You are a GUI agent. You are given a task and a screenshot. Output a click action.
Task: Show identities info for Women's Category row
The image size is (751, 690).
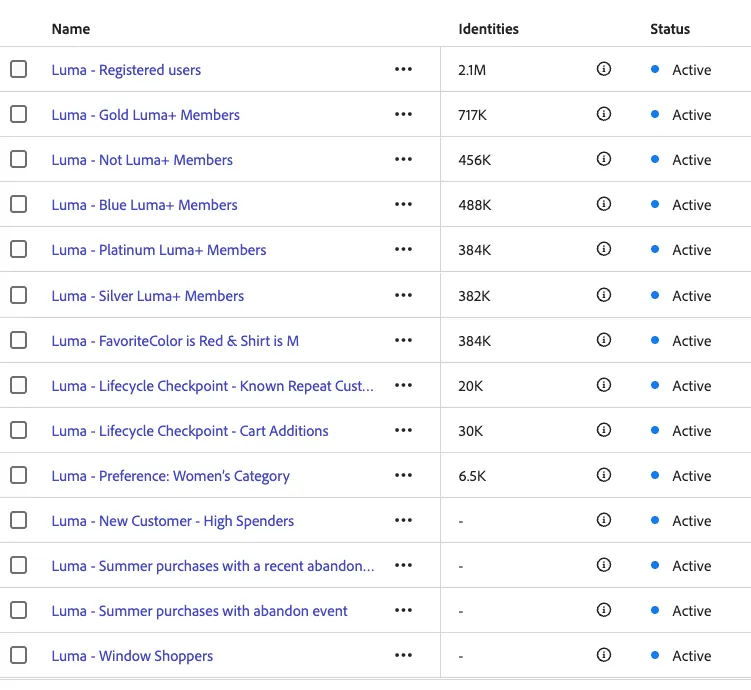tap(603, 475)
